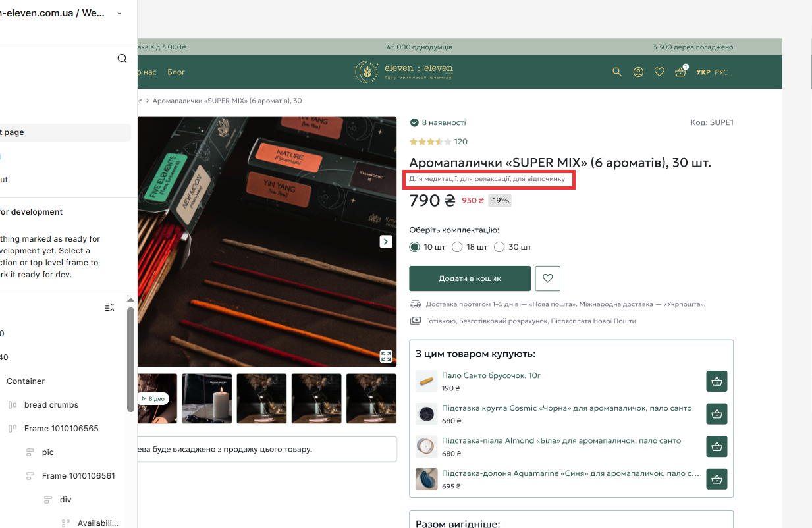Screen dimensions: 812x528
Task: Click the -19% discount badge
Action: pos(500,201)
